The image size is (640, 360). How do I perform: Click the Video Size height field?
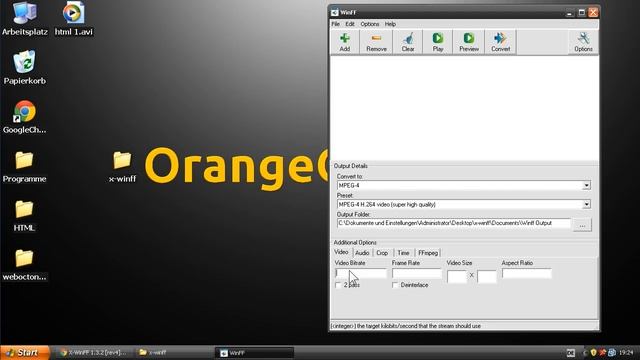[x=487, y=276]
